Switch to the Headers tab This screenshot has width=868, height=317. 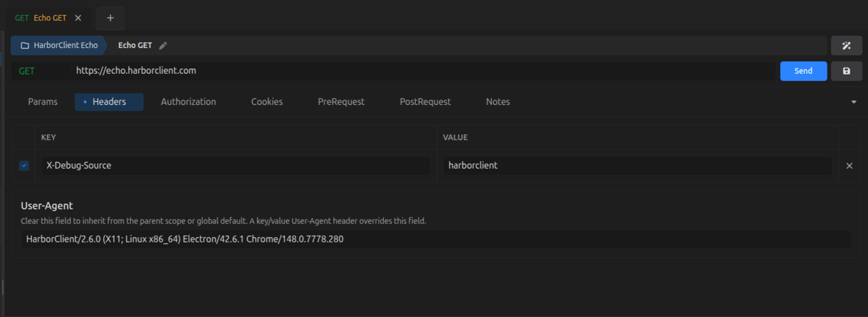pos(109,102)
